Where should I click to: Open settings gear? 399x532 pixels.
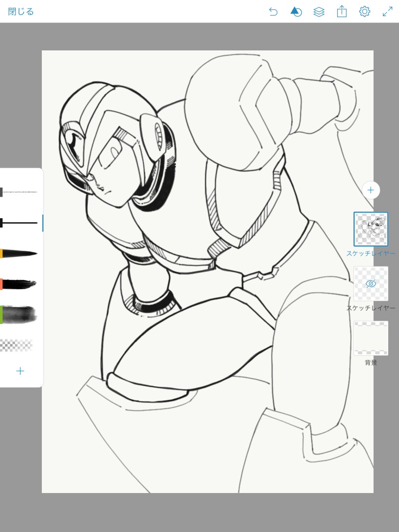(x=365, y=11)
